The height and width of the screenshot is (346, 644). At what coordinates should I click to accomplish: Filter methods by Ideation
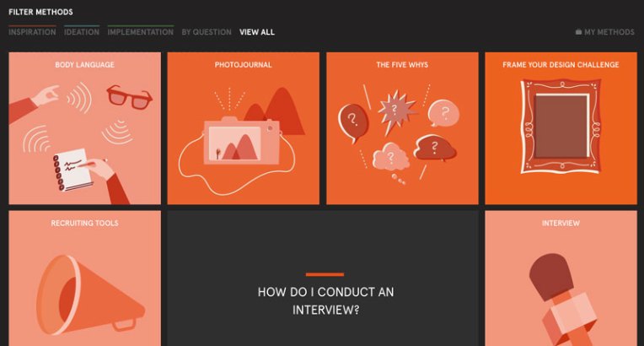[81, 32]
